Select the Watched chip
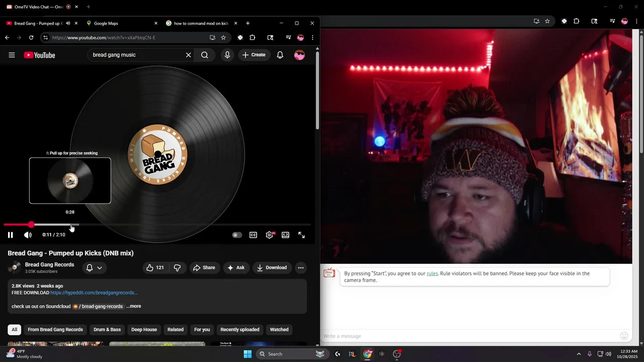 [x=279, y=330]
